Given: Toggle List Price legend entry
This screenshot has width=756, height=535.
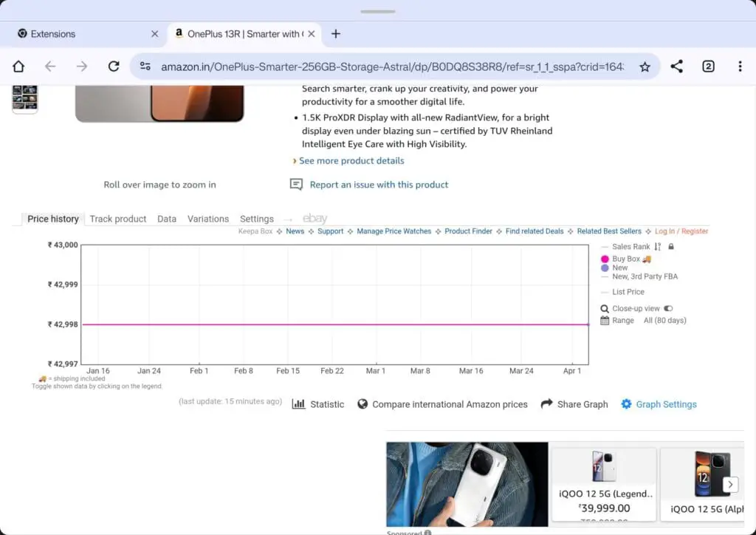Looking at the screenshot, I should (628, 292).
